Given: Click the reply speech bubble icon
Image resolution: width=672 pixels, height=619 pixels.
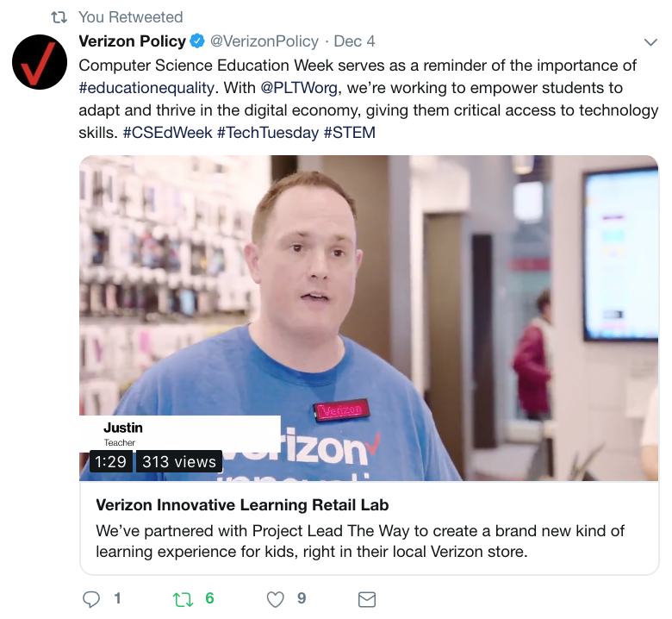Looking at the screenshot, I should click(90, 599).
